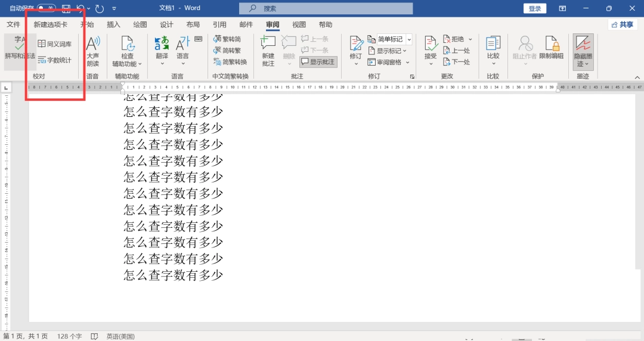The width and height of the screenshot is (644, 341).
Task: Open the 比较 compare documents tool
Action: 493,50
